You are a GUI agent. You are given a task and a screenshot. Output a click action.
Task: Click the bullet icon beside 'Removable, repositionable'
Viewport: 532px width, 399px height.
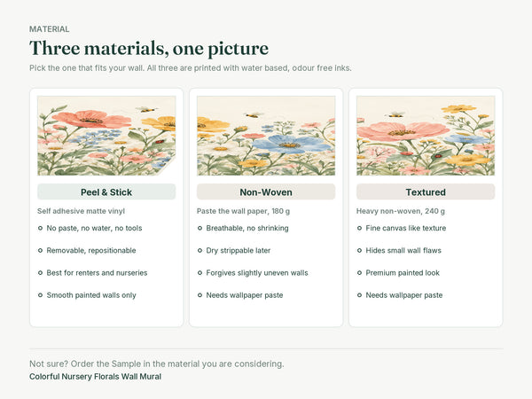pos(41,251)
